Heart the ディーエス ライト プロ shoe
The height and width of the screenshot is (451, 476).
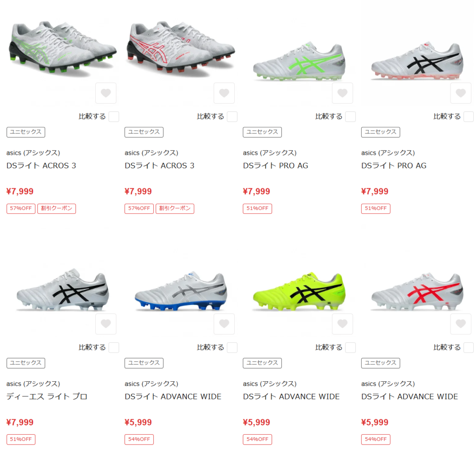pyautogui.click(x=106, y=324)
